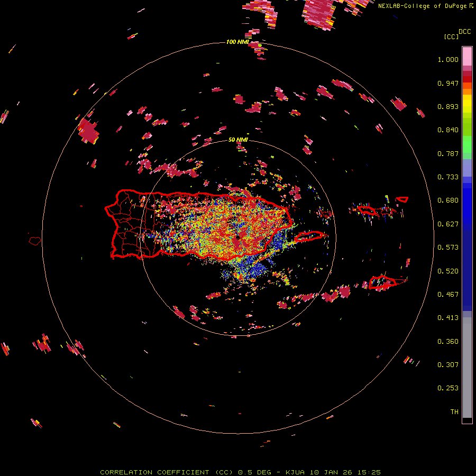Select the 0.840 scale value
Image resolution: width=476 pixels, height=476 pixels.
point(448,130)
